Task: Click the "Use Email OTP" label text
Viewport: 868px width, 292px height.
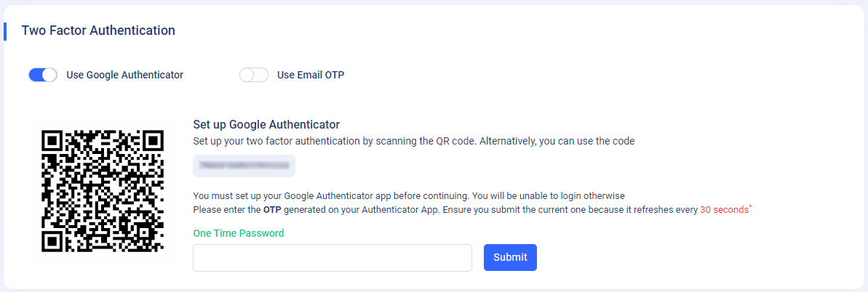Action: [311, 76]
